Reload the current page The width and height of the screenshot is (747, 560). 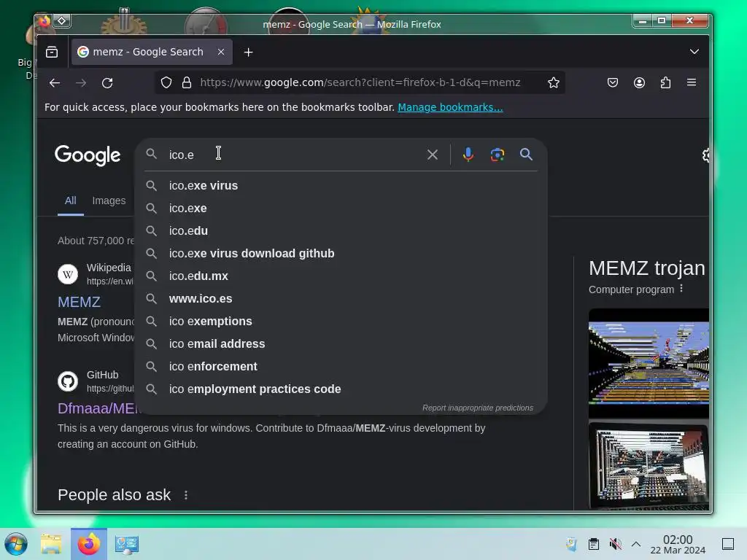click(108, 83)
